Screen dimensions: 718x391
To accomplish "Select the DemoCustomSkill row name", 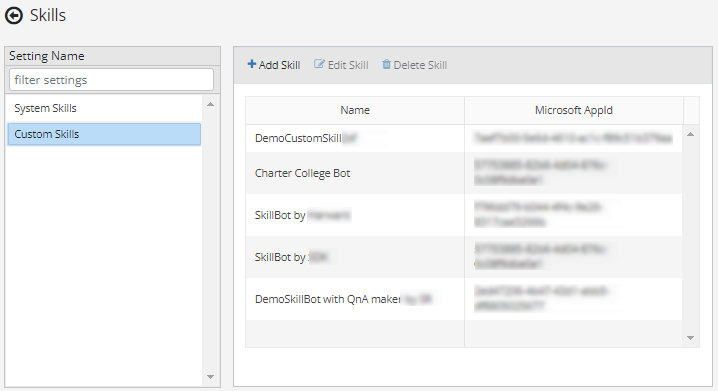I will click(x=299, y=138).
